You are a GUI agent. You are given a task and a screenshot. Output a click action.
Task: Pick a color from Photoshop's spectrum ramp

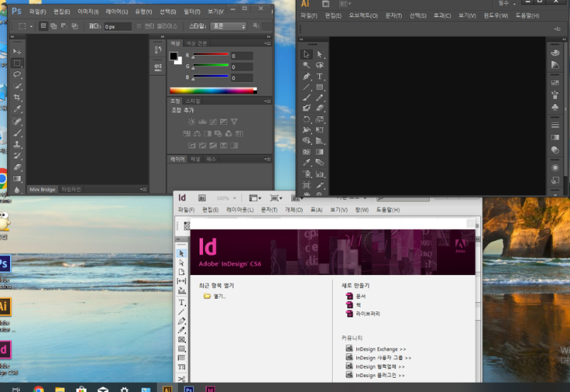[x=213, y=91]
